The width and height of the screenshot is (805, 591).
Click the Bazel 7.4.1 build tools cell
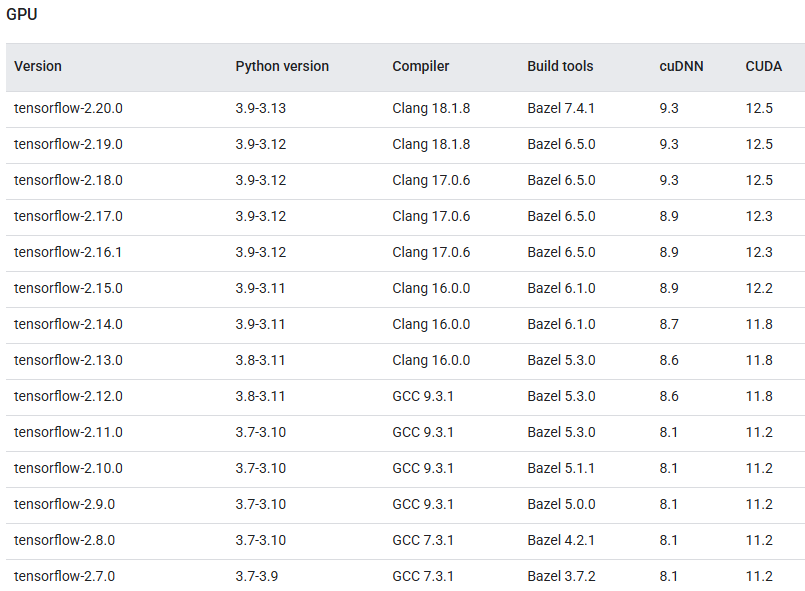pyautogui.click(x=561, y=108)
